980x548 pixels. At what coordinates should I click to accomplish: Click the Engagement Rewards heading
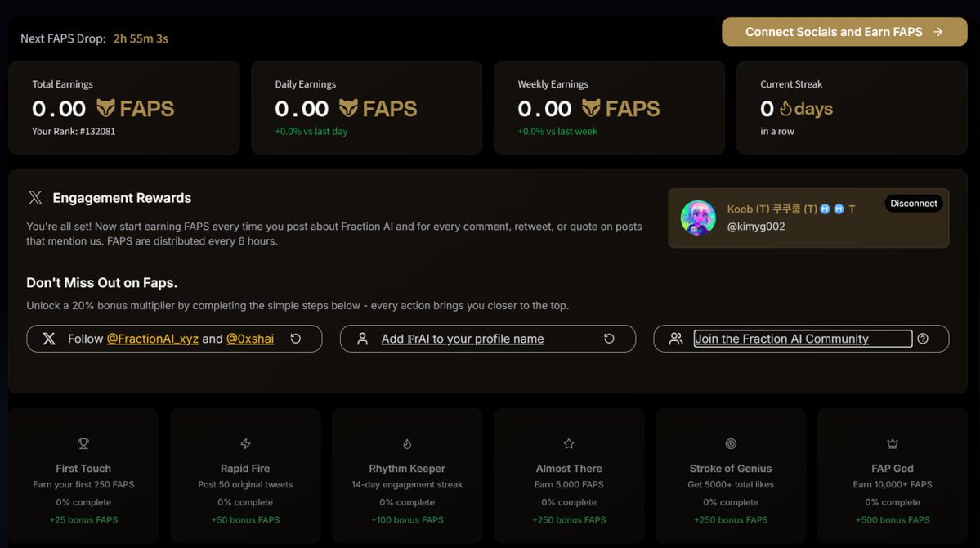coord(122,198)
